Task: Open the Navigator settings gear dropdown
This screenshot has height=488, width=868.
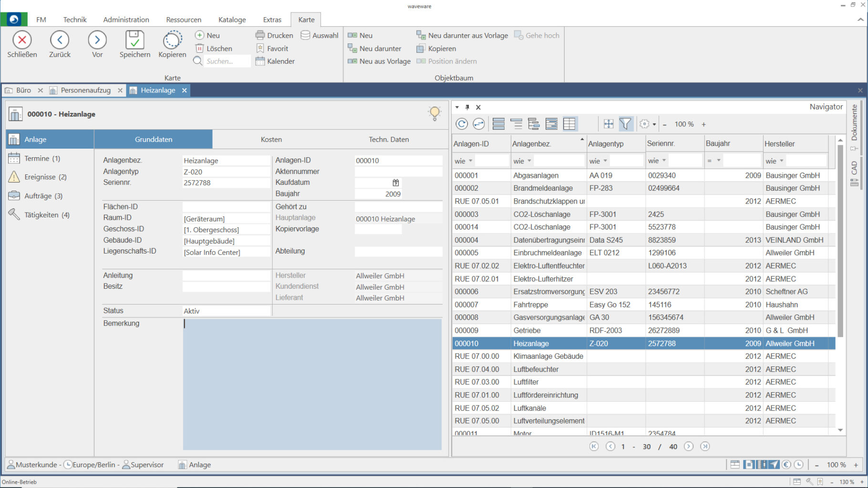Action: tap(648, 124)
